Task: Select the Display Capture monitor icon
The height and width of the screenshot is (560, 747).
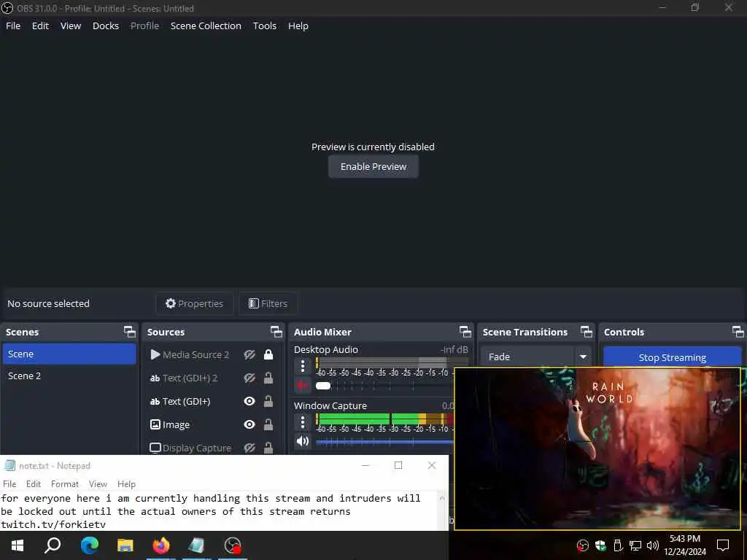Action: 155,448
